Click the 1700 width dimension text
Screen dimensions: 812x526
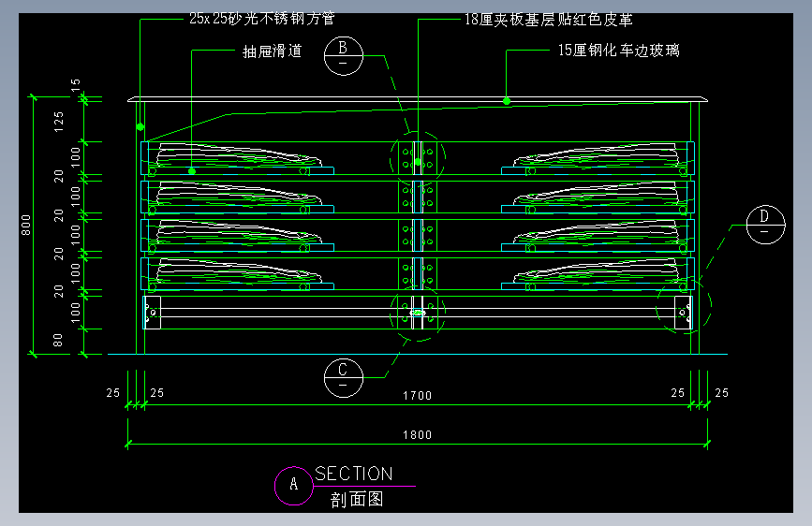coord(418,396)
